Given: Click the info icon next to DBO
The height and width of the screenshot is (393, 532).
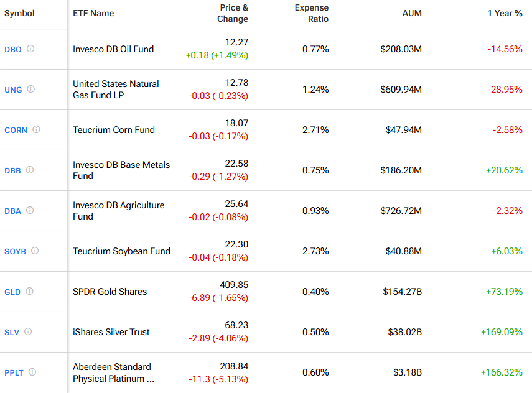Looking at the screenshot, I should (x=30, y=49).
